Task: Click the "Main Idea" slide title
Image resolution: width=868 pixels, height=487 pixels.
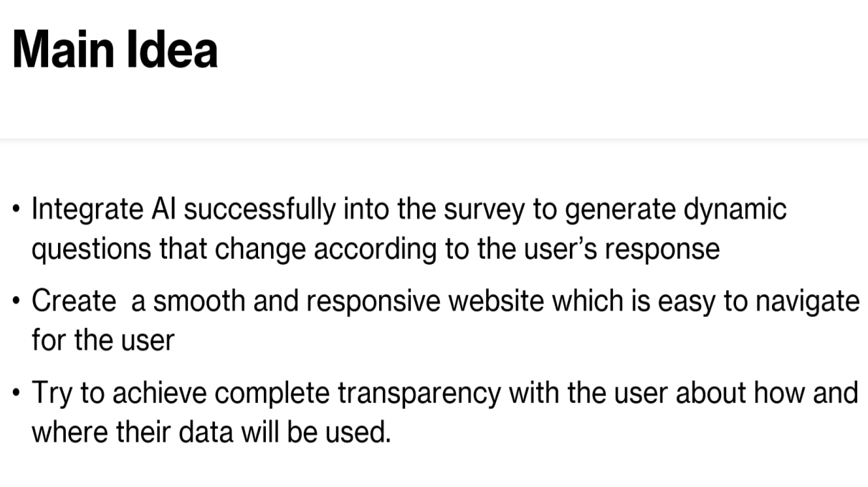Action: click(115, 49)
